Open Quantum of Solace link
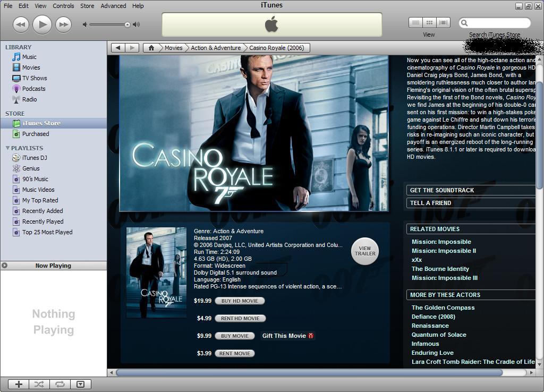 tap(439, 335)
